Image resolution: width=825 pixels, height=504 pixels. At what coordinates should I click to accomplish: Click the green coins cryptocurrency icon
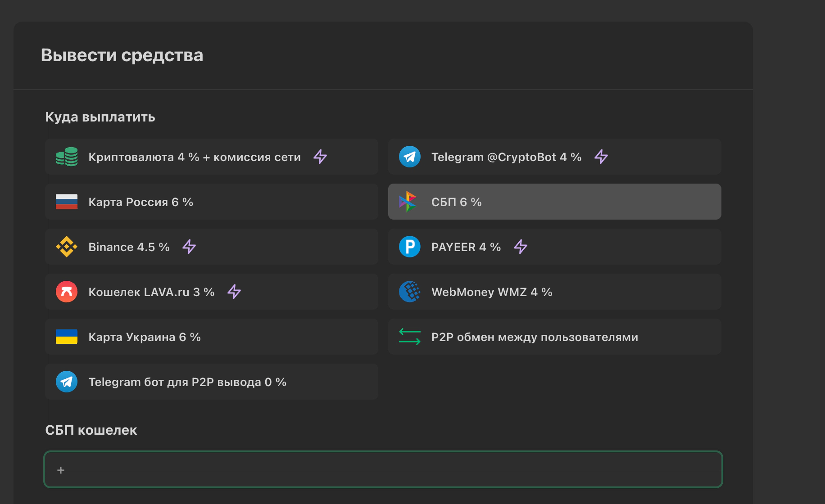67,157
